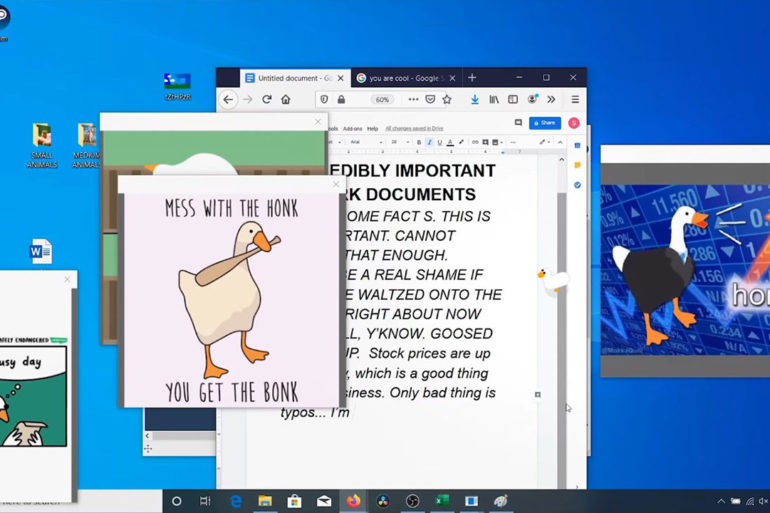This screenshot has height=513, width=770.
Task: Close the 'usy day' comic window
Action: coord(67,279)
